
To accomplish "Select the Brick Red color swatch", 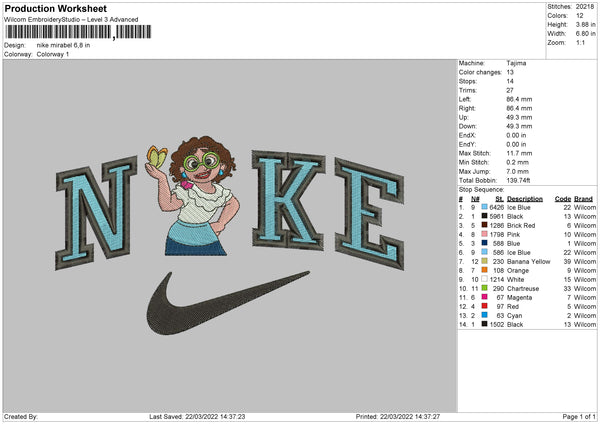I will coord(484,225).
